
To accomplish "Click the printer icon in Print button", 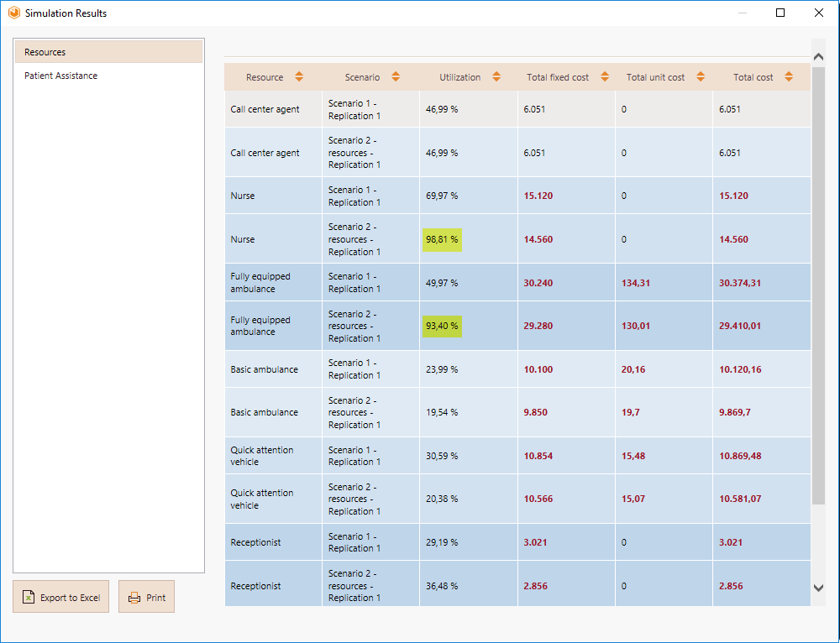I will pyautogui.click(x=134, y=598).
